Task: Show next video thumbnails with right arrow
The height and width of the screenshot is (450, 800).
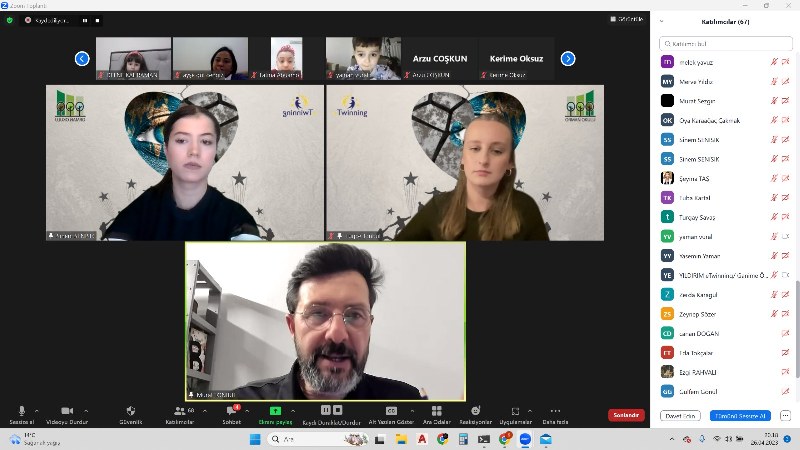Action: point(568,59)
